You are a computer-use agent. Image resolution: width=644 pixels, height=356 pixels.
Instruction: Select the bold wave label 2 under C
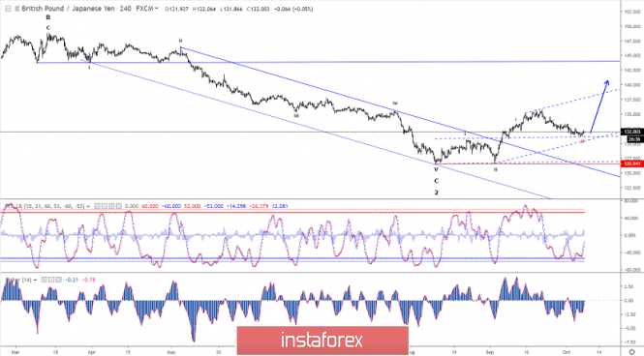click(x=436, y=193)
